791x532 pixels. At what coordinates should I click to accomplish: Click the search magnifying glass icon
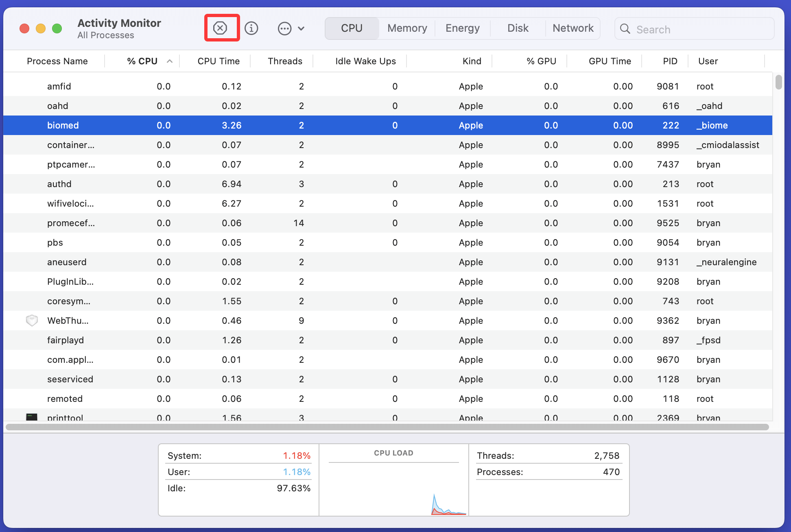tap(625, 29)
